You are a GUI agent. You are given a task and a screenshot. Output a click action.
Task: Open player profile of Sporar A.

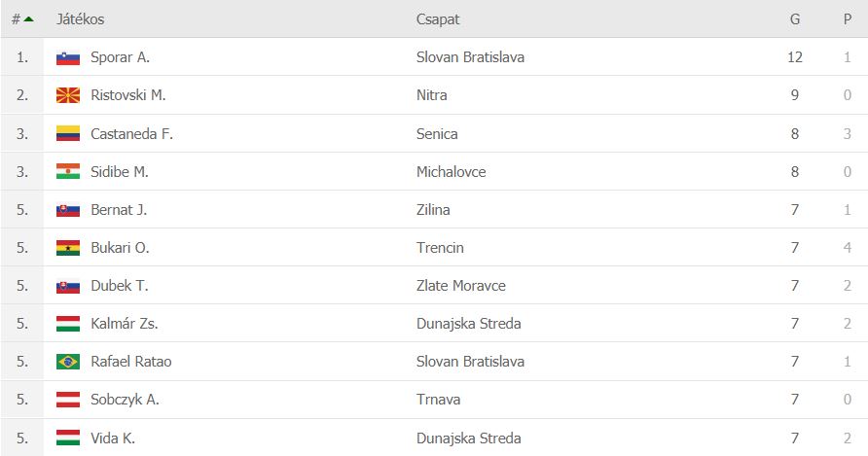tap(120, 57)
